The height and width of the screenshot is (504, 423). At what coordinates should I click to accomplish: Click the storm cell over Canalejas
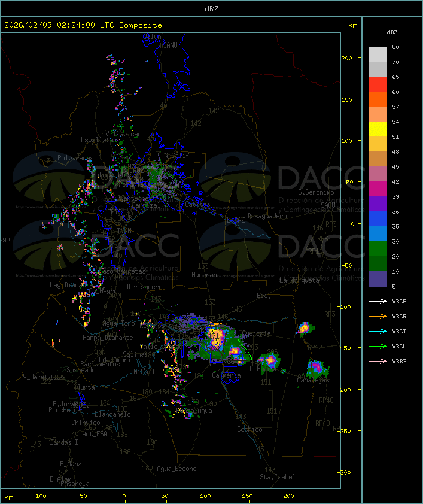pyautogui.click(x=317, y=368)
